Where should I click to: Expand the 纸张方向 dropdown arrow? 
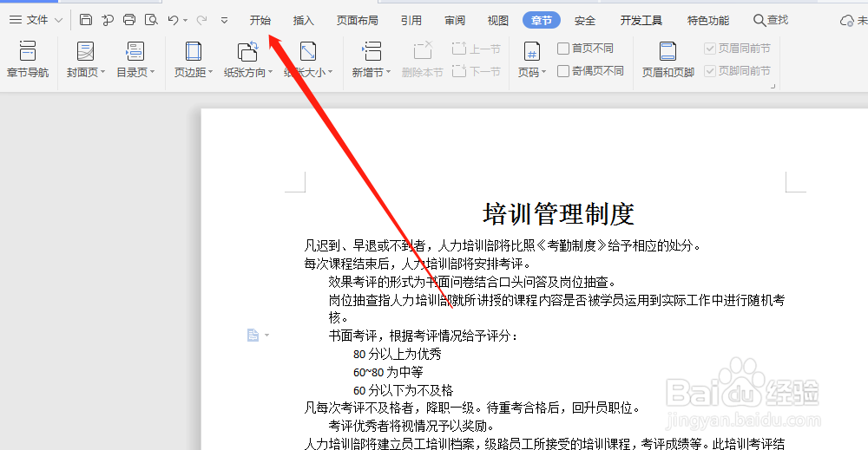[270, 72]
